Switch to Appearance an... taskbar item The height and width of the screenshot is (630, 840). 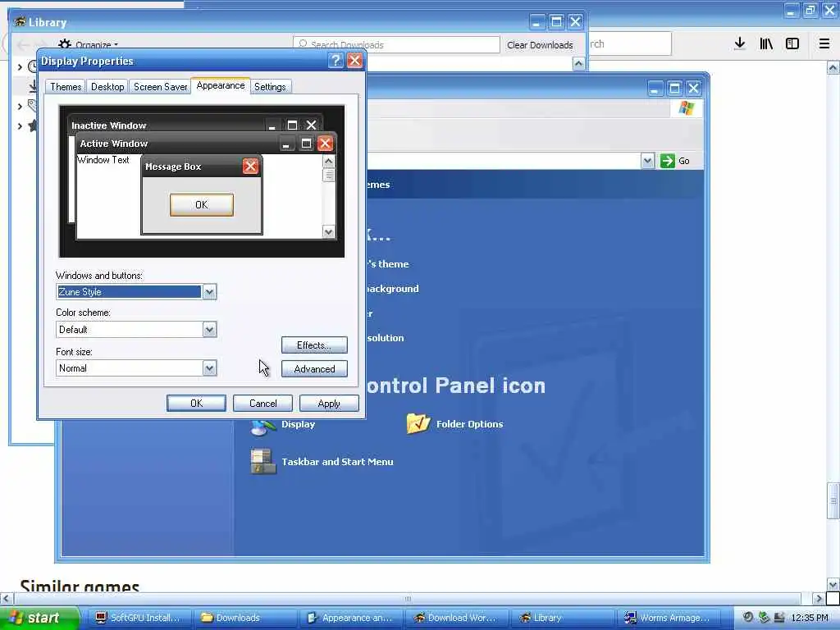350,618
